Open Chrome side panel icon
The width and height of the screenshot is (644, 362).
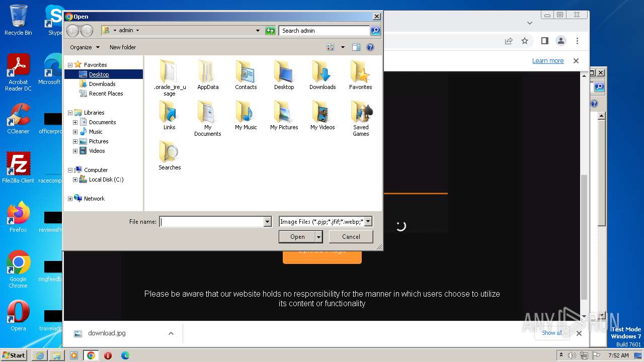tap(545, 41)
